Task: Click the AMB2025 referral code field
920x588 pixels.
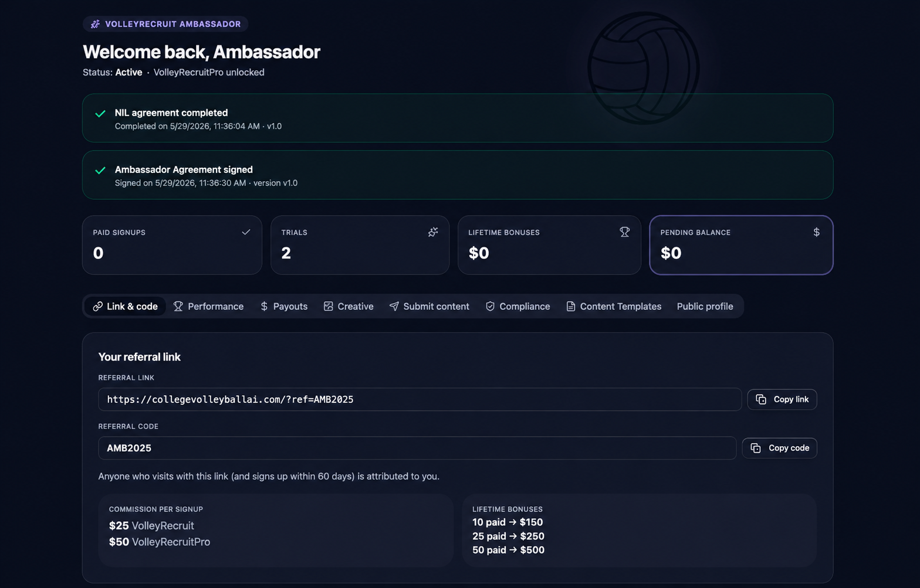Action: (417, 448)
